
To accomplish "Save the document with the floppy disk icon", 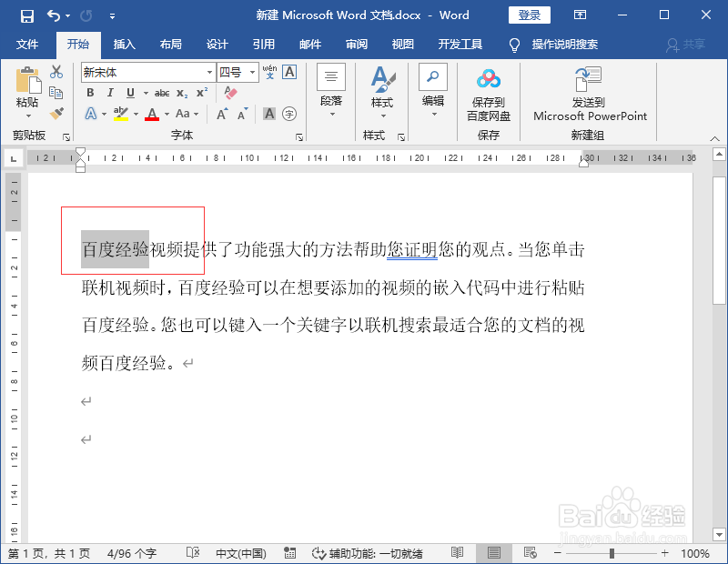I will pyautogui.click(x=27, y=15).
